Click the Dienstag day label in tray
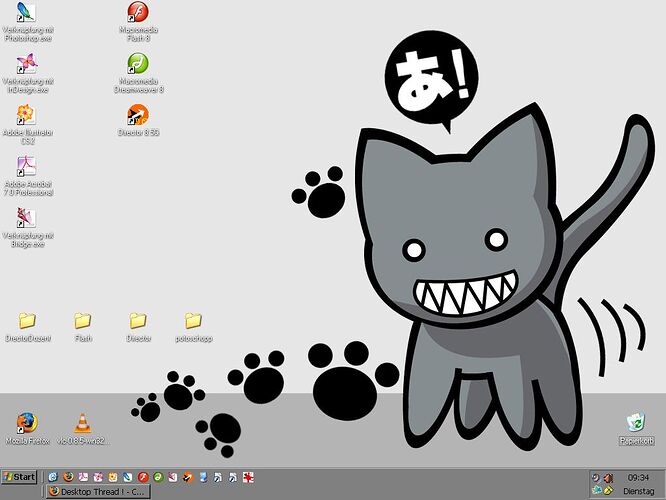 pos(638,491)
